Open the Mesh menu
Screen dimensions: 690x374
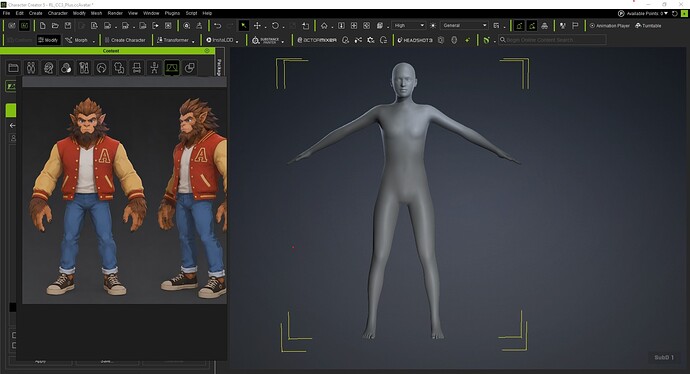click(x=96, y=13)
